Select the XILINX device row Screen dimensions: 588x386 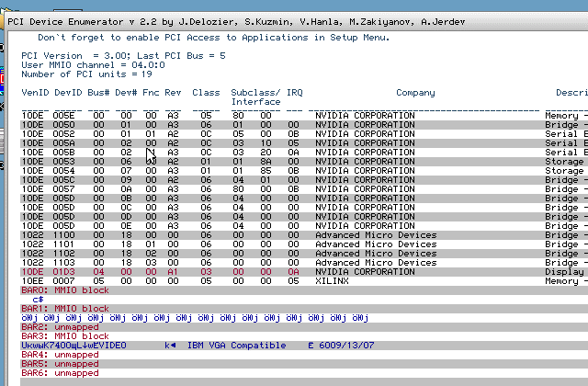pos(294,281)
